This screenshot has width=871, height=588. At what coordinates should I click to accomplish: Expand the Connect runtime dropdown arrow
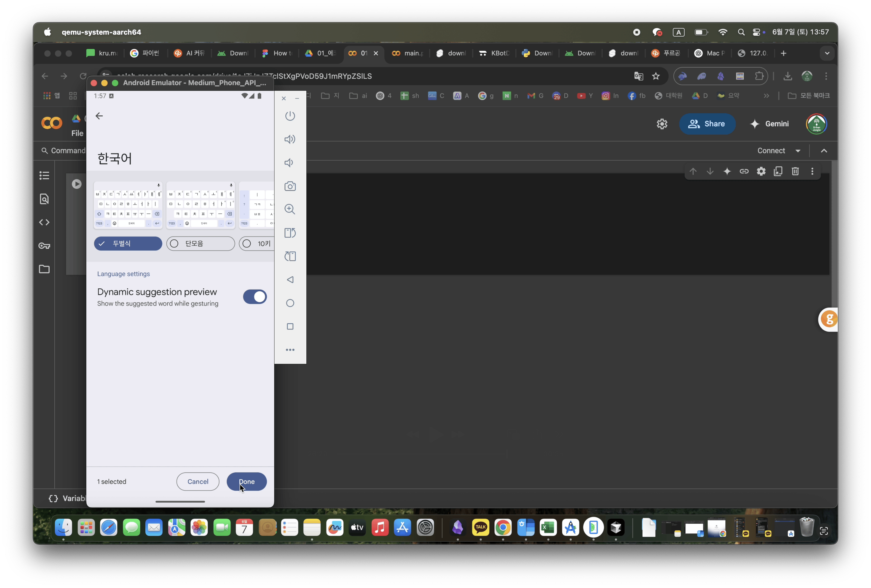(797, 151)
